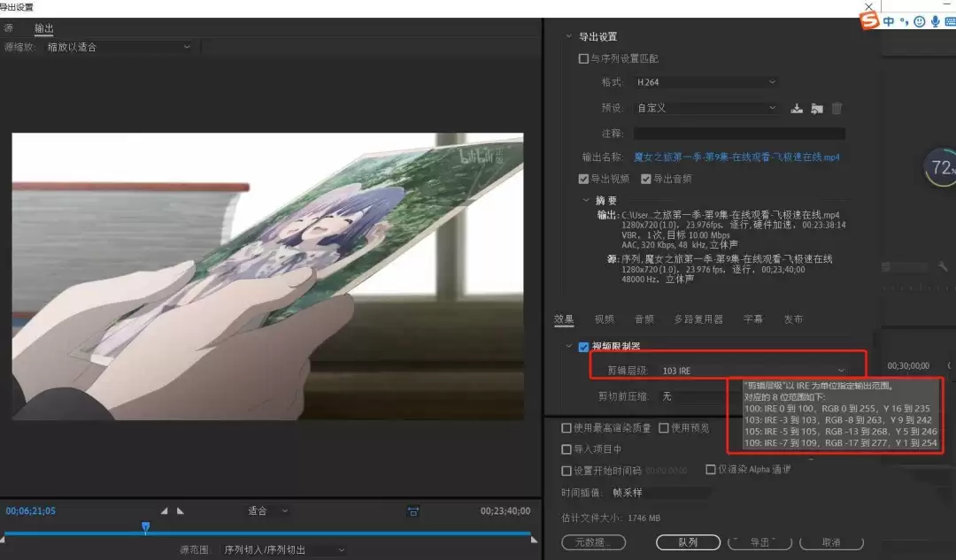Click the blue timeline scrub bar

coord(267,533)
